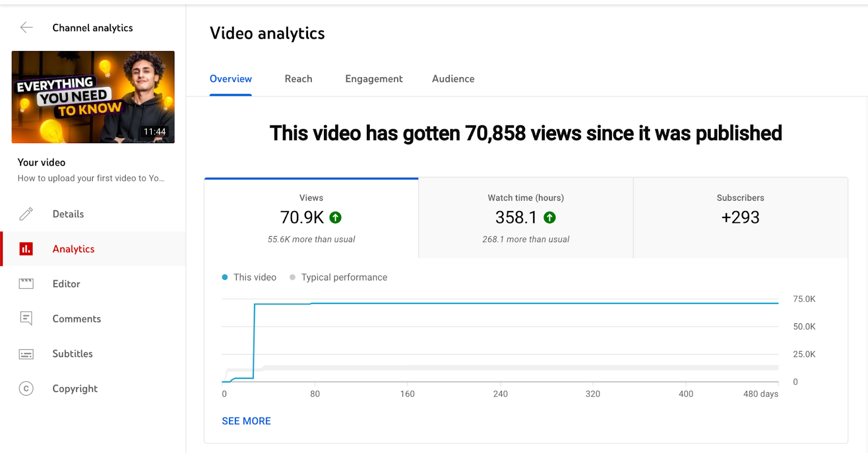The height and width of the screenshot is (453, 868).
Task: Click the green up arrow beside 358.1 watch time
Action: tap(550, 218)
